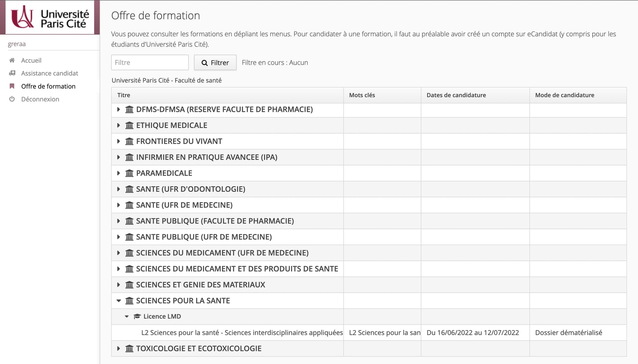Expand the PARAMEDICALE row arrow
This screenshot has width=638, height=364.
coord(118,173)
